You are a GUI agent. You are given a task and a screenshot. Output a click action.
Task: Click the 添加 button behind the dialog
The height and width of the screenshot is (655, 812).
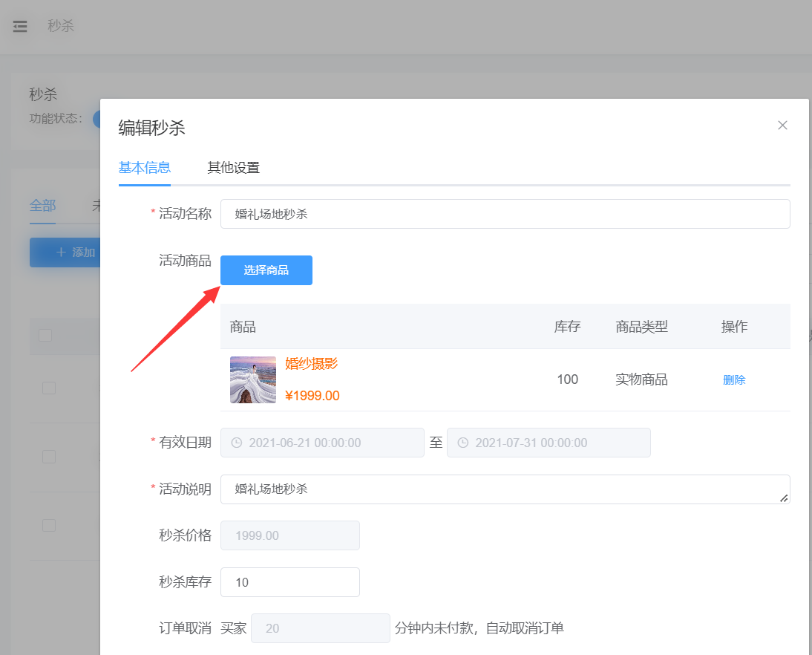[x=65, y=252]
